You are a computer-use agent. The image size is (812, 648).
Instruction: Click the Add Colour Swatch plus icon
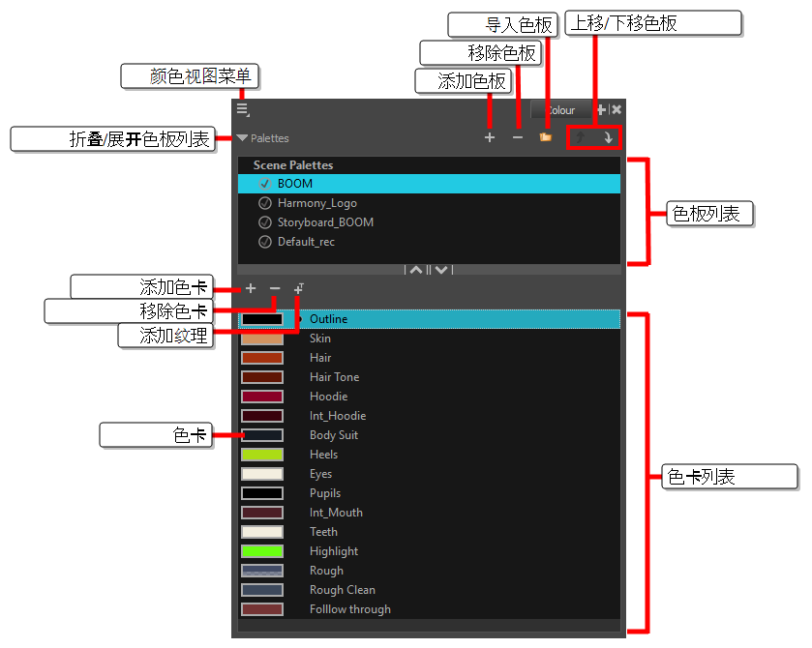click(251, 288)
